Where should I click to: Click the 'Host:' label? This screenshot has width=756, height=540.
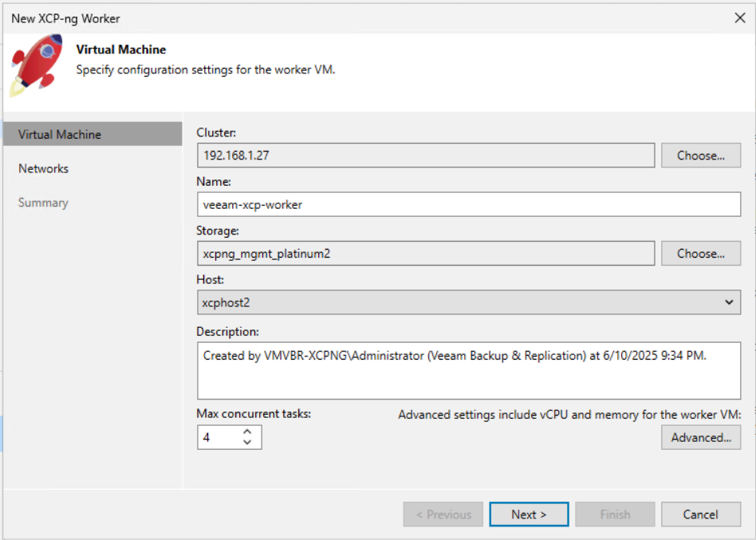pos(211,280)
